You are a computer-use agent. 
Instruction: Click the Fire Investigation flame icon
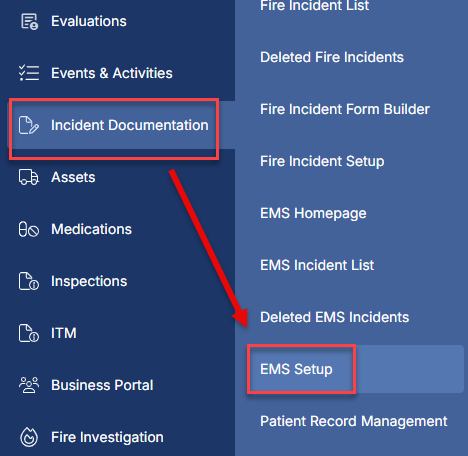[29, 437]
